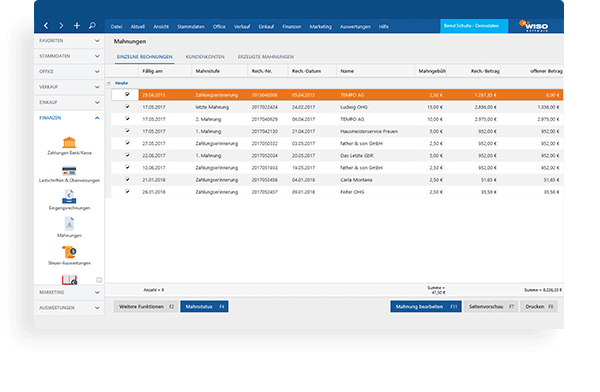
Task: Toggle checkbox for Hausmeisterservice Freuen row
Action: [x=127, y=131]
